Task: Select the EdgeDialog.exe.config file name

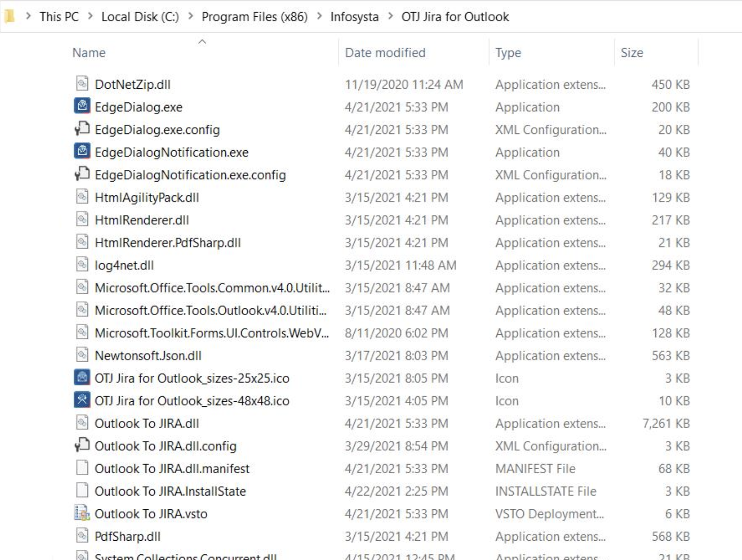Action: [x=157, y=130]
